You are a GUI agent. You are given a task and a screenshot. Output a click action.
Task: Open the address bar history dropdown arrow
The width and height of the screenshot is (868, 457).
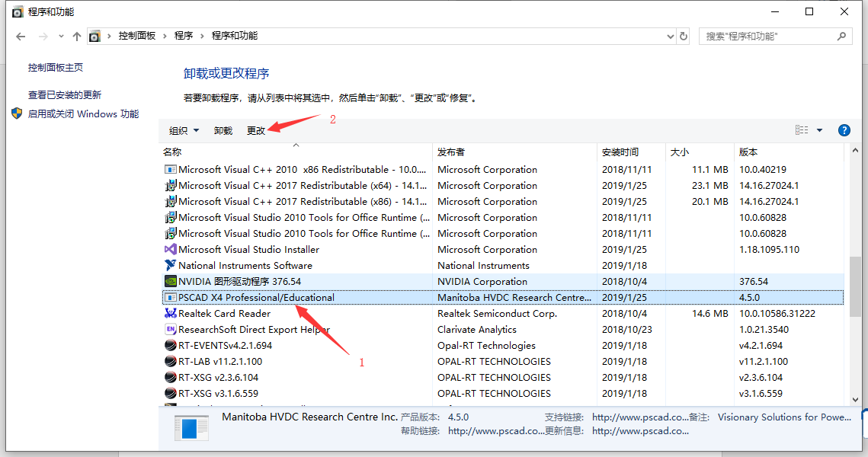pos(670,36)
